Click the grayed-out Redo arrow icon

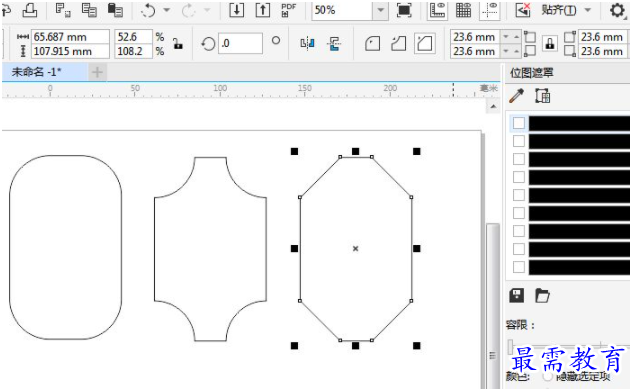[189, 10]
